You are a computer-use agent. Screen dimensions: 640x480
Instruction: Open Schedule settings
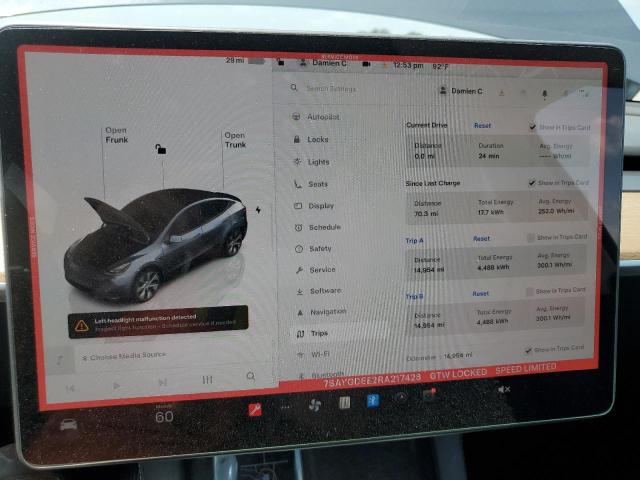tap(318, 227)
